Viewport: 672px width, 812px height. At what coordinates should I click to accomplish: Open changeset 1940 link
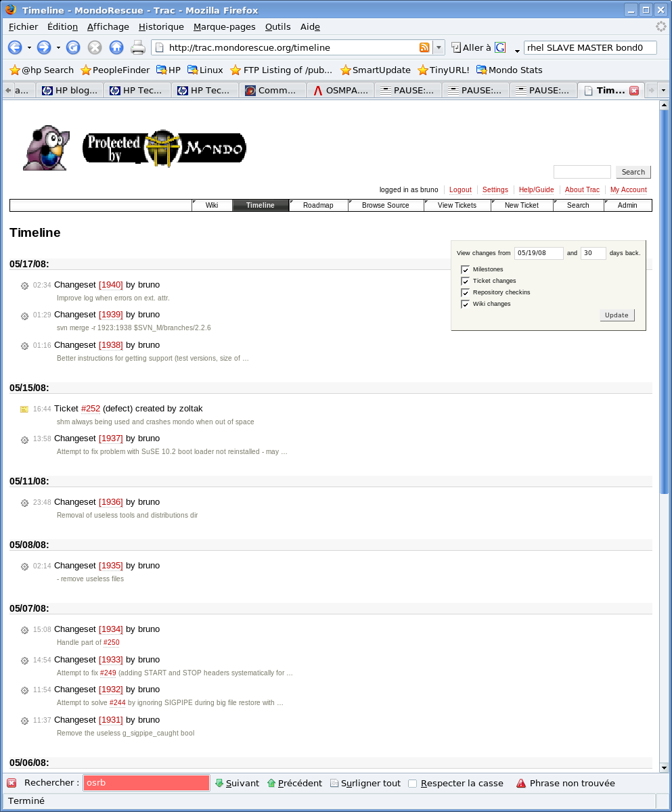click(x=111, y=285)
